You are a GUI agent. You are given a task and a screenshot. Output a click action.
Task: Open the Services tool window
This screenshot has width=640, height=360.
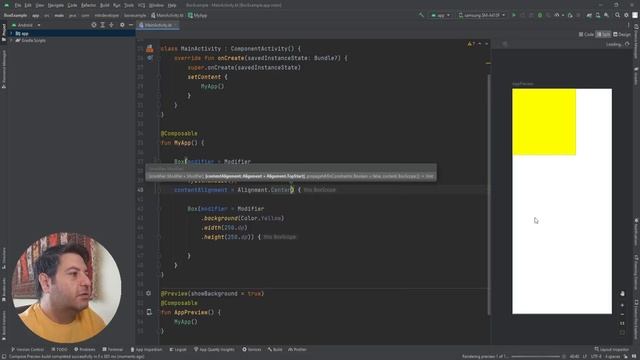(x=252, y=349)
